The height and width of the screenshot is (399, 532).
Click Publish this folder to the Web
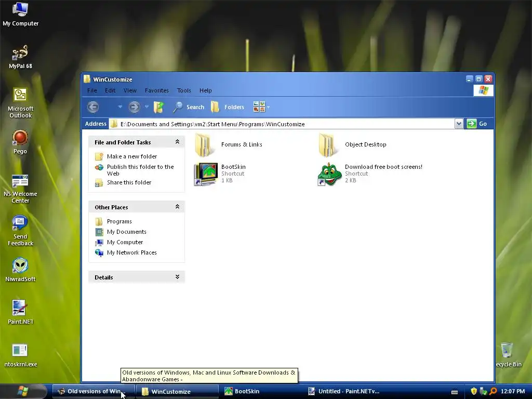click(140, 170)
